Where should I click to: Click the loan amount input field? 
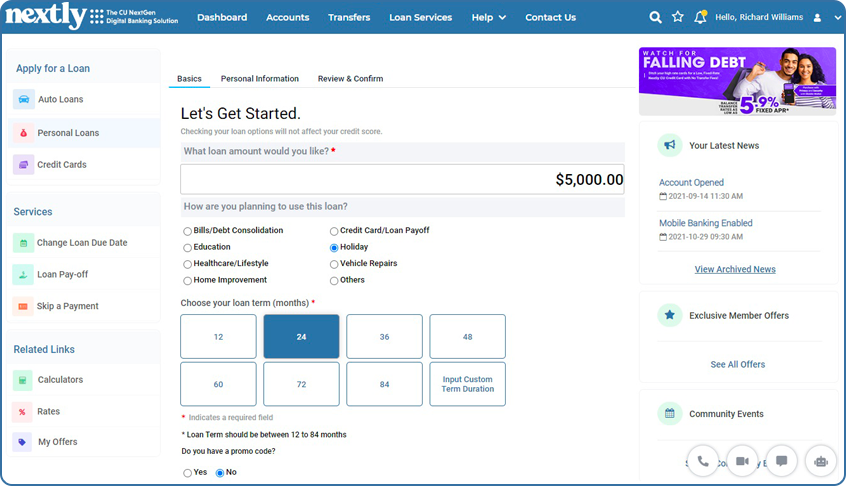coord(402,179)
